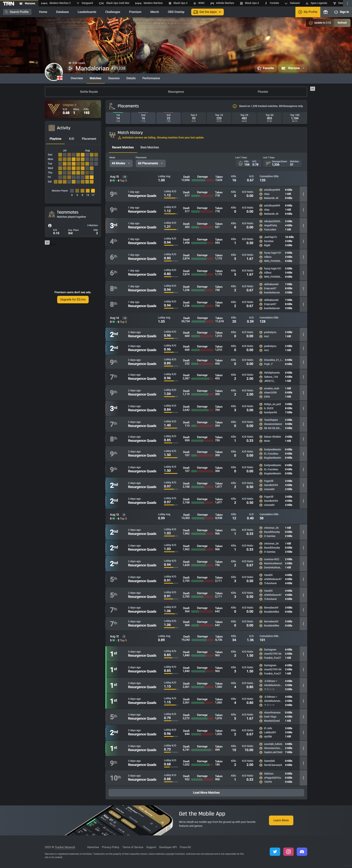Open options for 3rd place nikolya20030 match
This screenshot has width=352, height=868.
pos(303,225)
